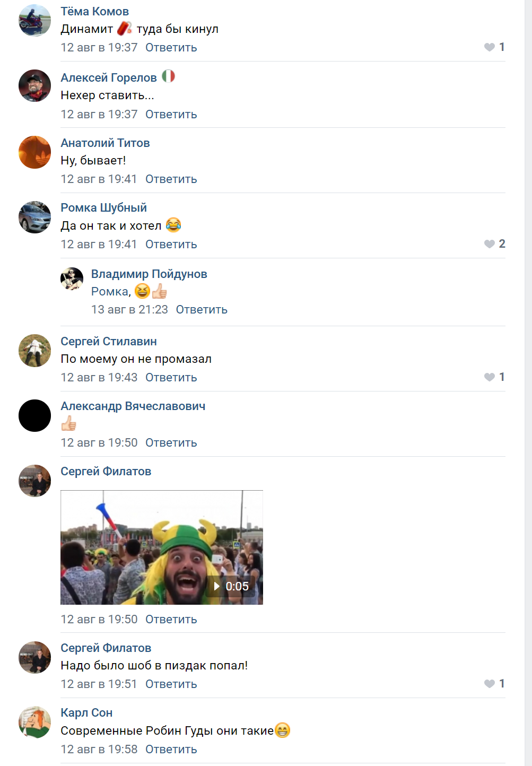Open Карл Сон's cartoon avatar
This screenshot has height=766, width=532.
click(x=34, y=722)
